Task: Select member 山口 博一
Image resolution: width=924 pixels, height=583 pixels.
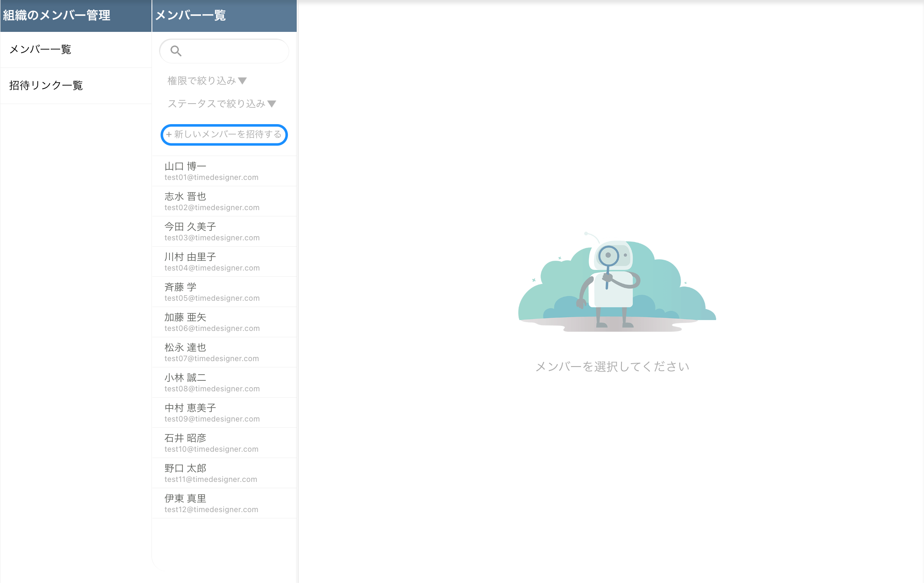Action: tap(224, 171)
